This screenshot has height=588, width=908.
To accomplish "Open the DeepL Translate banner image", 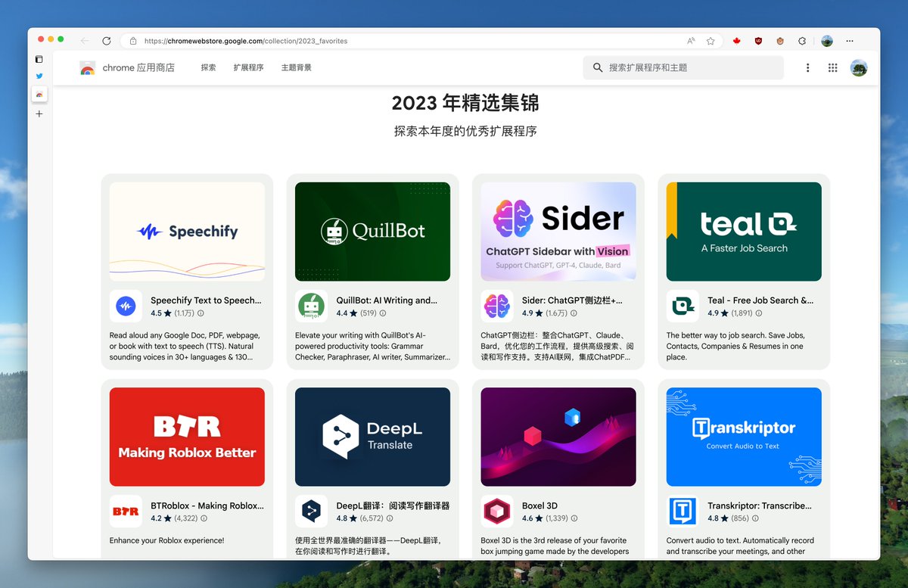I will (372, 437).
